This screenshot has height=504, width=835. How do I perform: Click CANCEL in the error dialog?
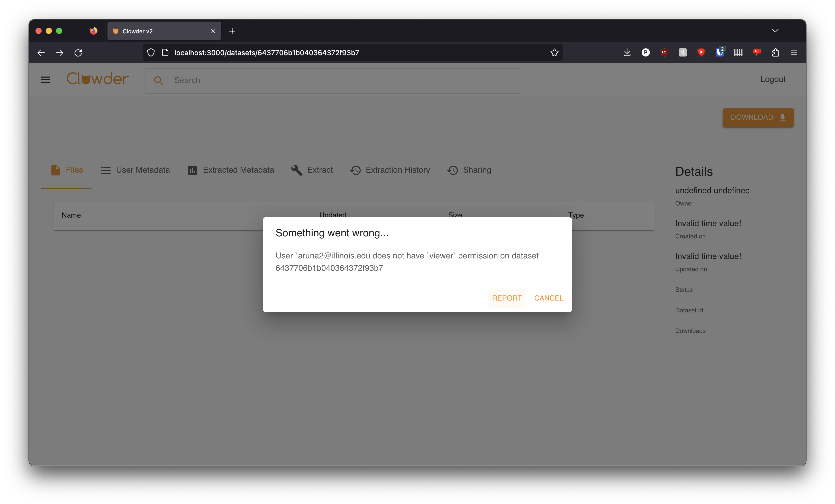[x=549, y=298]
